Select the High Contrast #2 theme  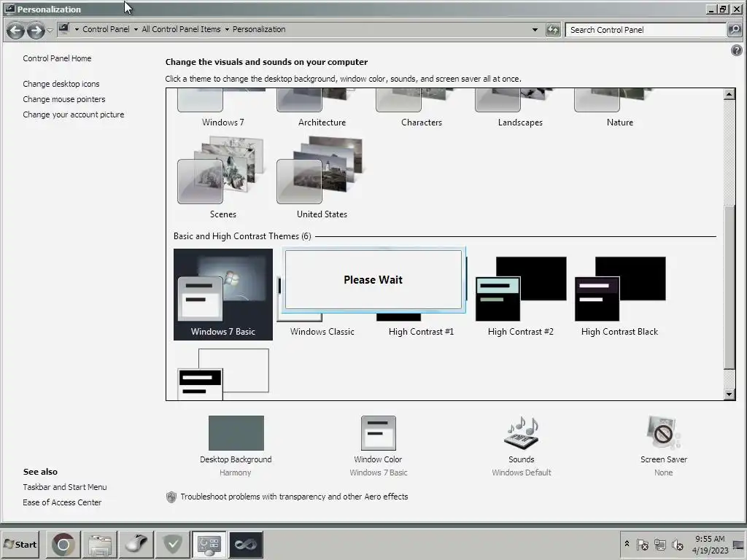[520, 295]
